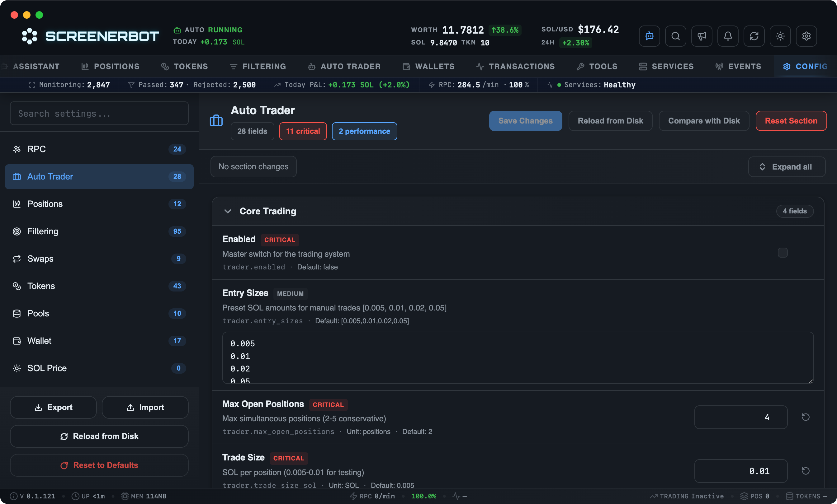This screenshot has width=837, height=504.
Task: Click Services: Healthy status text
Action: click(x=599, y=85)
